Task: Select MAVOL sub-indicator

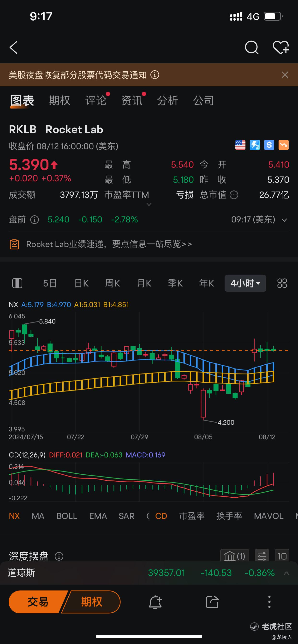Action: pos(269,516)
